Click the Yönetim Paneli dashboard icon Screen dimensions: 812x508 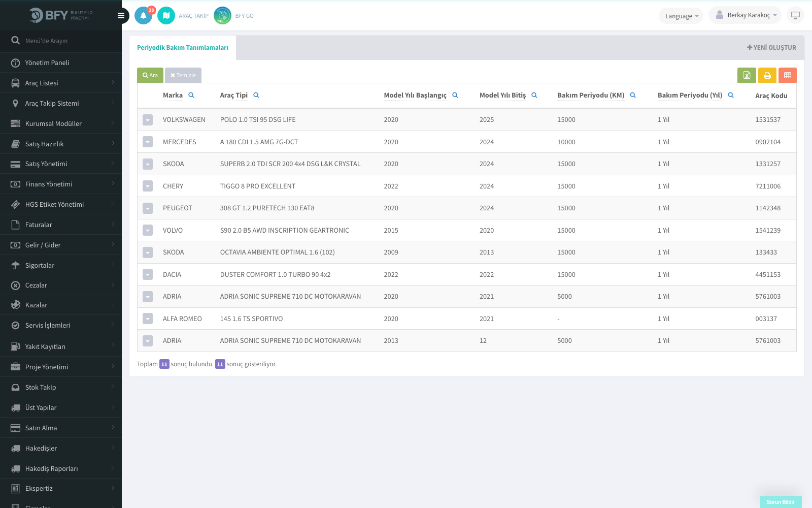point(16,63)
